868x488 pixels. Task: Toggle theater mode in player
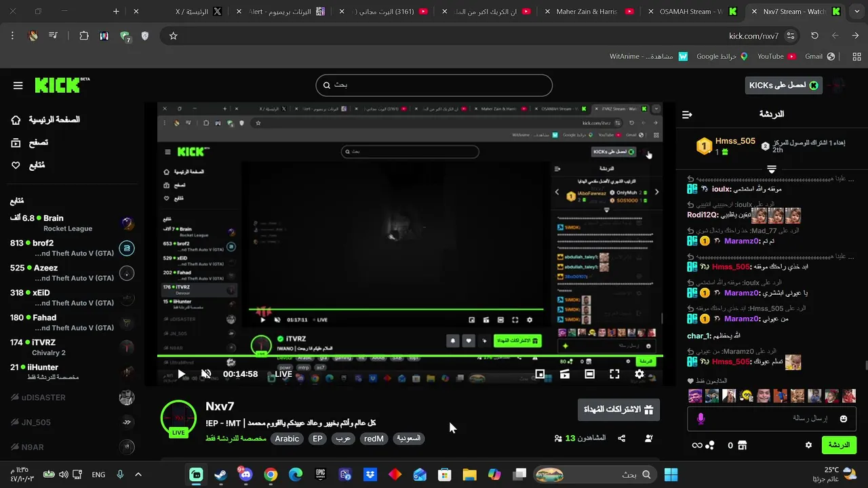pos(589,374)
